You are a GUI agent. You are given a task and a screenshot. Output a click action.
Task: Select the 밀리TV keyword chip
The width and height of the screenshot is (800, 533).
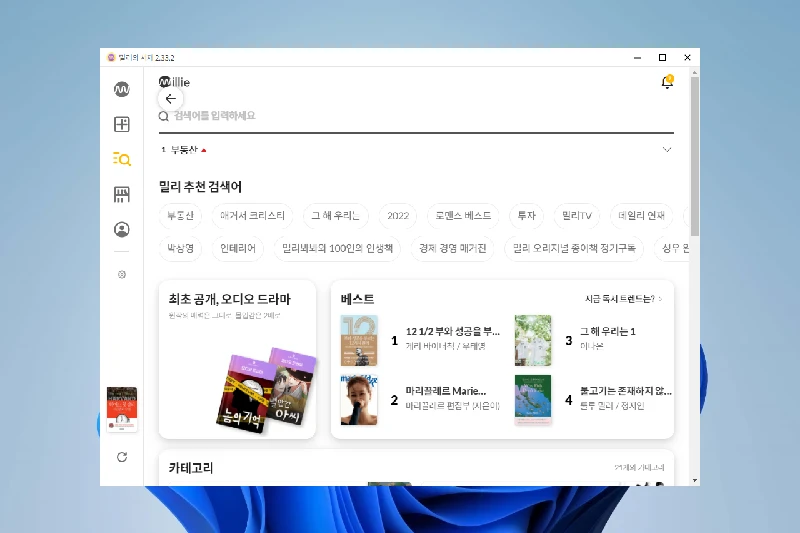point(577,216)
